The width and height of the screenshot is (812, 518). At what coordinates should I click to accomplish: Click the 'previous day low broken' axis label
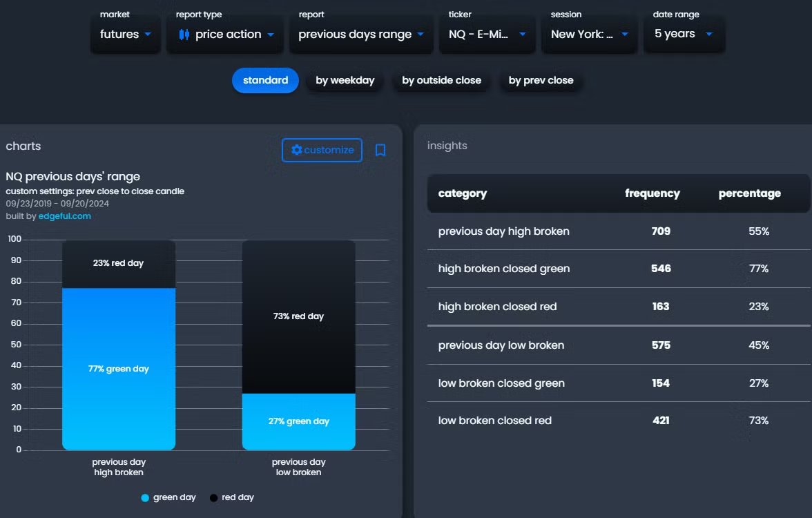click(299, 467)
